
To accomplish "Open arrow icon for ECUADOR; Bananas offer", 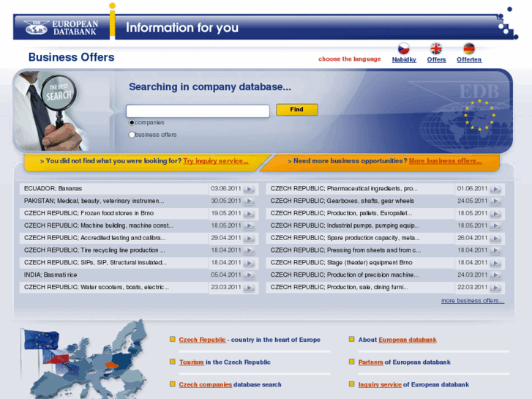I will tap(250, 189).
